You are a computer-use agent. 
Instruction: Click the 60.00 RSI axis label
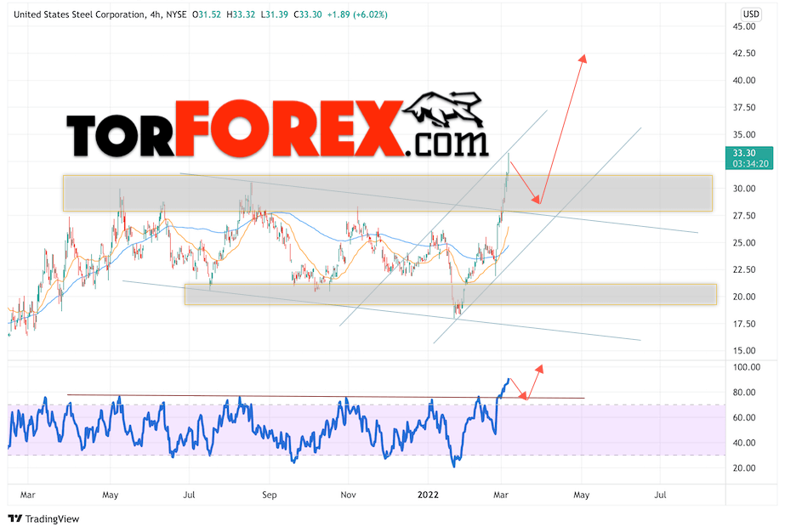744,417
